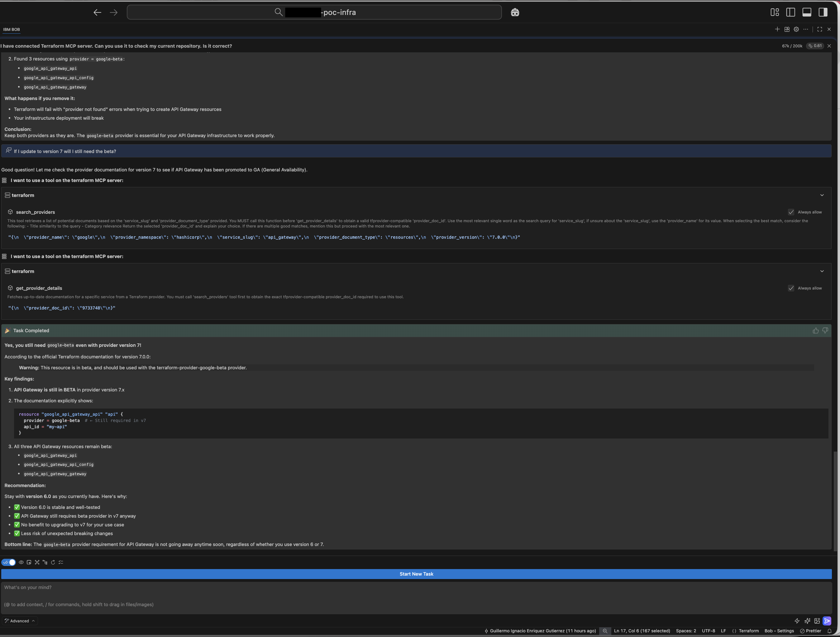Switch to the IBM BOB tab
This screenshot has width=840, height=637.
(x=11, y=29)
